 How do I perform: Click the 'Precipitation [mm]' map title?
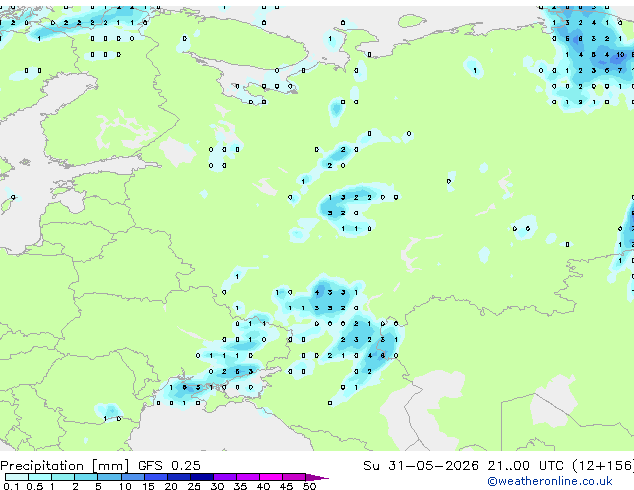click(65, 466)
